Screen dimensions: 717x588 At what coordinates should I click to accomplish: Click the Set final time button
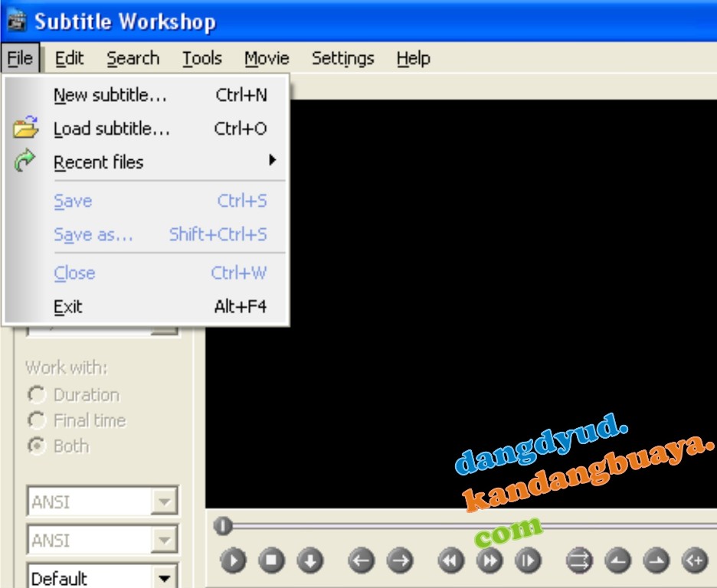656,560
